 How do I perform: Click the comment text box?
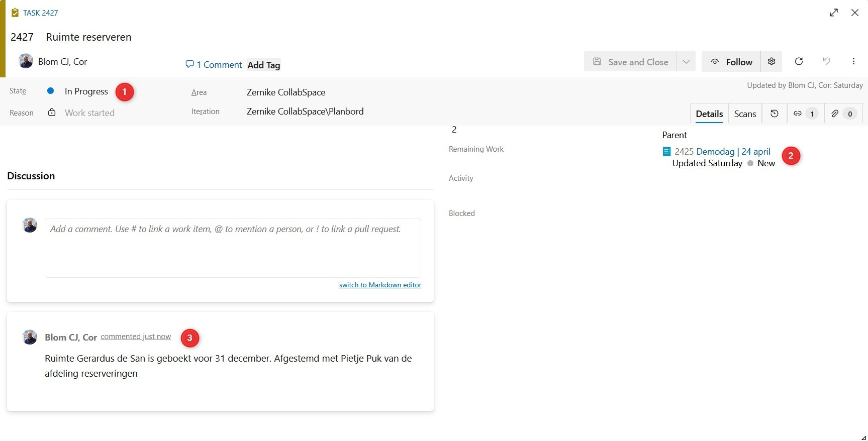point(233,248)
